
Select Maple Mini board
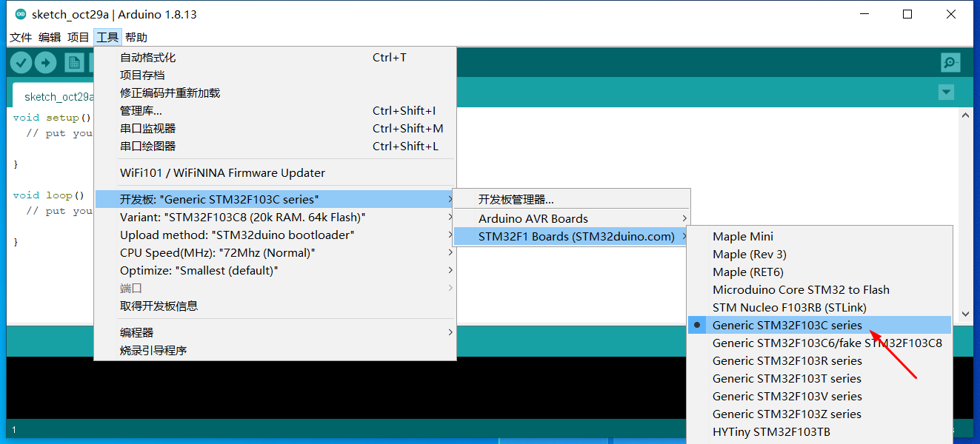[819, 236]
